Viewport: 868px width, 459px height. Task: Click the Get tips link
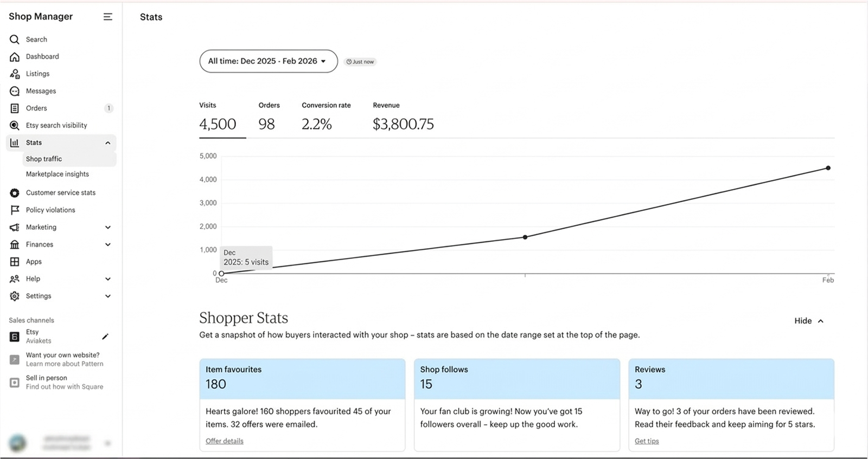click(x=647, y=441)
